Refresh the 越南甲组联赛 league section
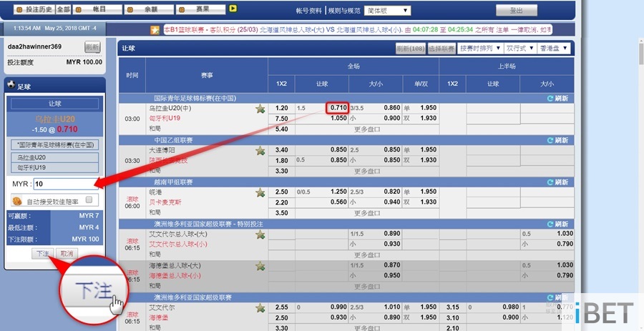Image resolution: width=644 pixels, height=331 pixels. (557, 182)
